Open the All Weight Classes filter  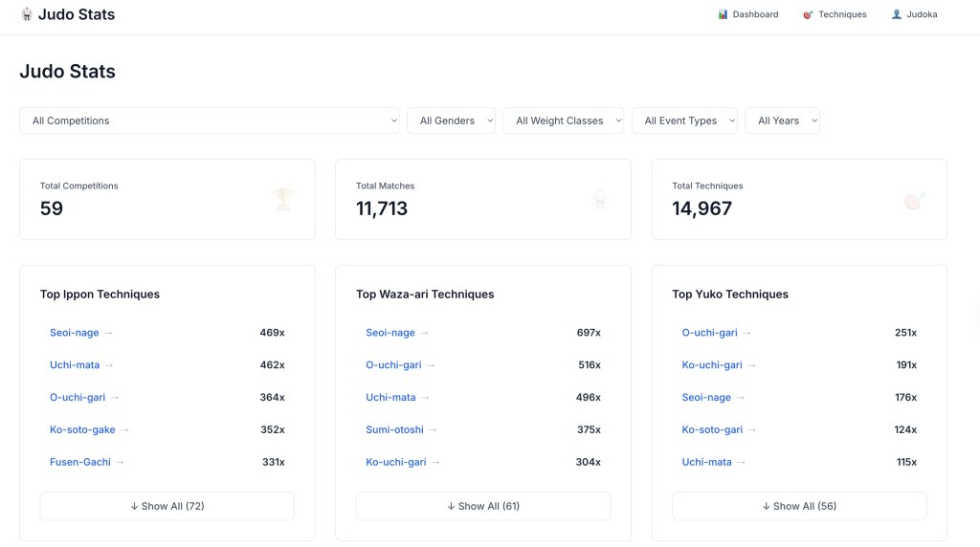click(x=563, y=120)
